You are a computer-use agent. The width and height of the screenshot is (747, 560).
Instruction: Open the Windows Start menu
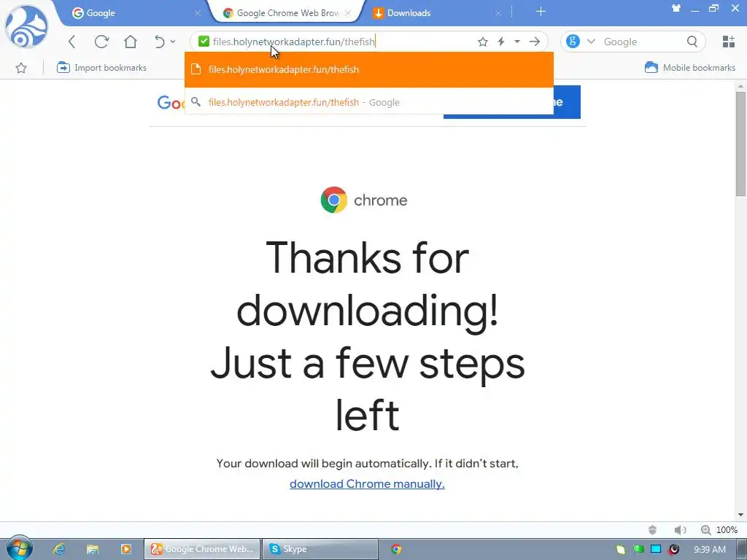click(19, 548)
